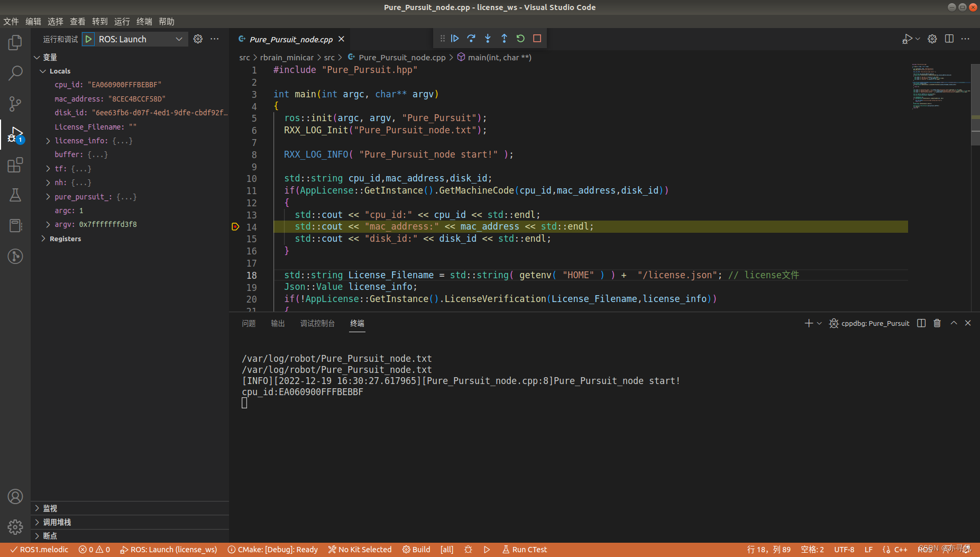Image resolution: width=980 pixels, height=557 pixels.
Task: Expand the license_info variable
Action: (48, 140)
